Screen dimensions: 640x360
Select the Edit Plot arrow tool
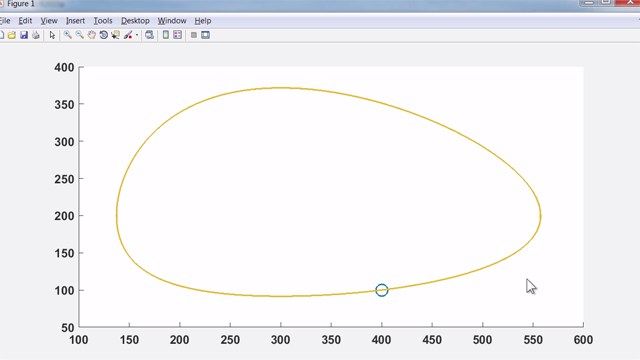coord(52,35)
